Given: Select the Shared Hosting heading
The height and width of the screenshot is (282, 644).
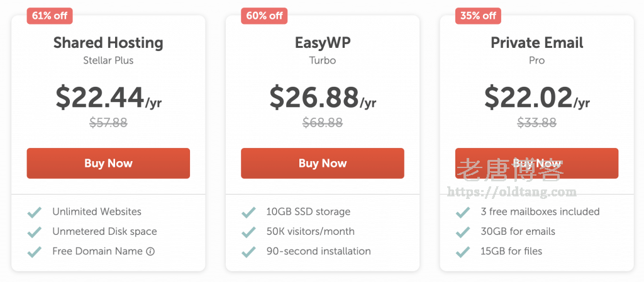Looking at the screenshot, I should pos(108,43).
